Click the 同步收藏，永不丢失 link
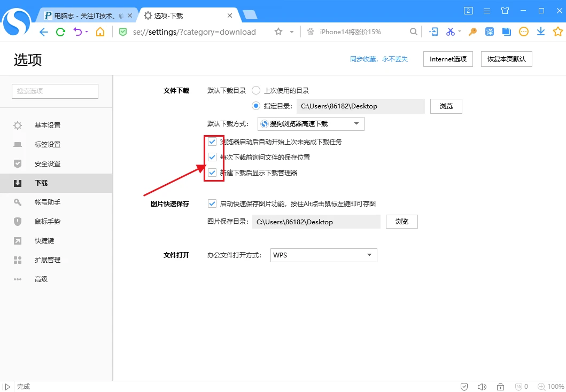Image resolution: width=566 pixels, height=392 pixels. [x=378, y=59]
